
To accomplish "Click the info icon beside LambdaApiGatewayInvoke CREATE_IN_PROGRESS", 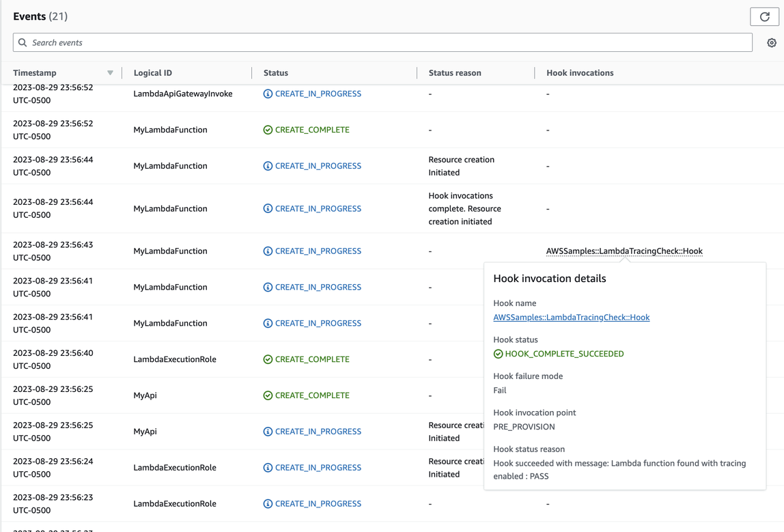I will click(x=268, y=94).
